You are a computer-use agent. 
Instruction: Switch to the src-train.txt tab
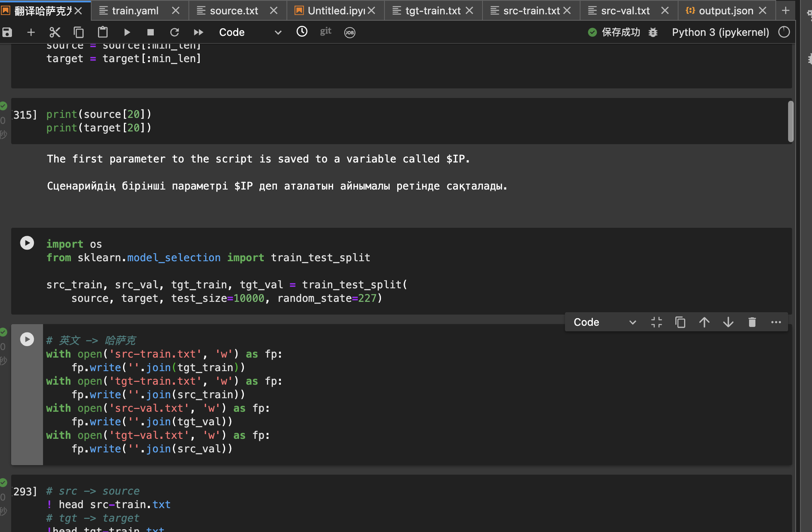point(532,10)
